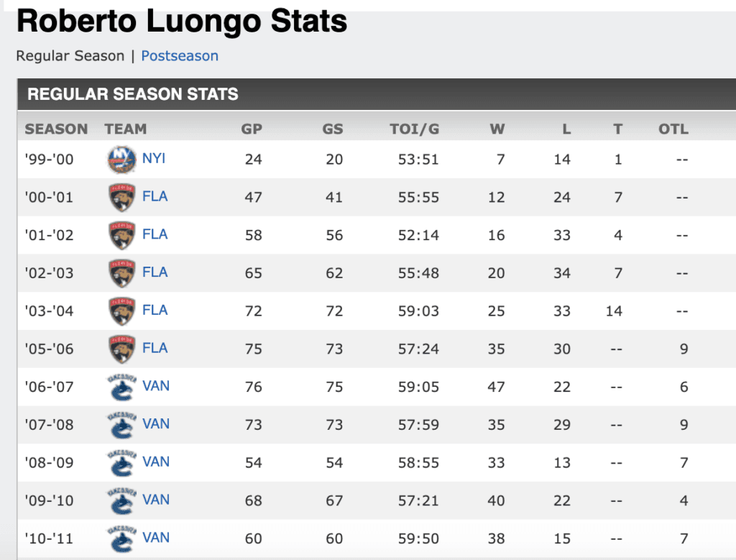This screenshot has width=736, height=560.
Task: Select the Regular Season tab
Action: pos(70,55)
